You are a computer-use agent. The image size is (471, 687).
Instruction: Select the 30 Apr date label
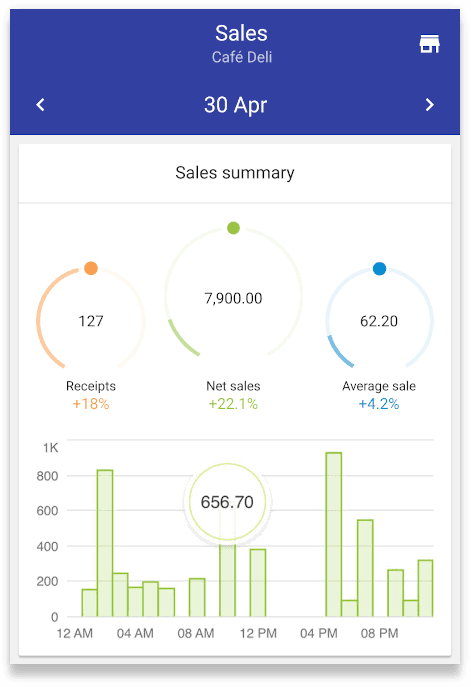[235, 105]
